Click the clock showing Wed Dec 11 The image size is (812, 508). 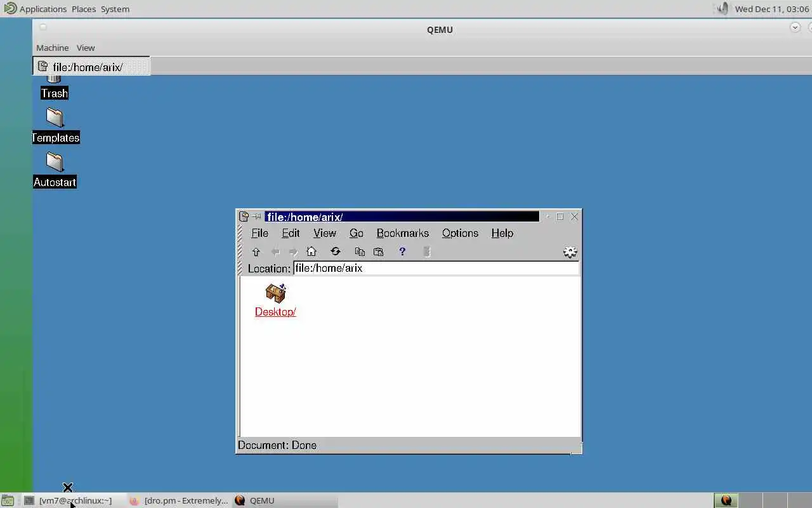pos(772,9)
